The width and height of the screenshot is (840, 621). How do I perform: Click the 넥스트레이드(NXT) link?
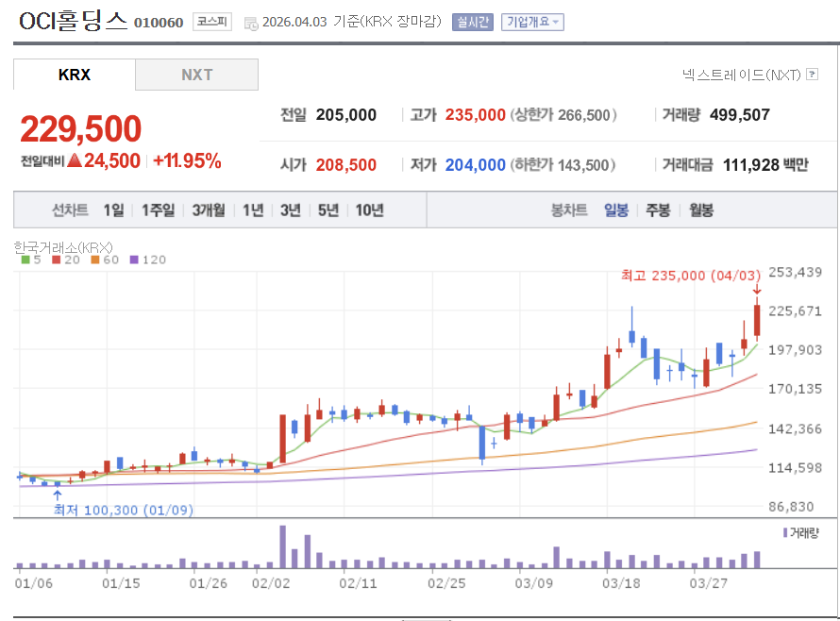742,75
